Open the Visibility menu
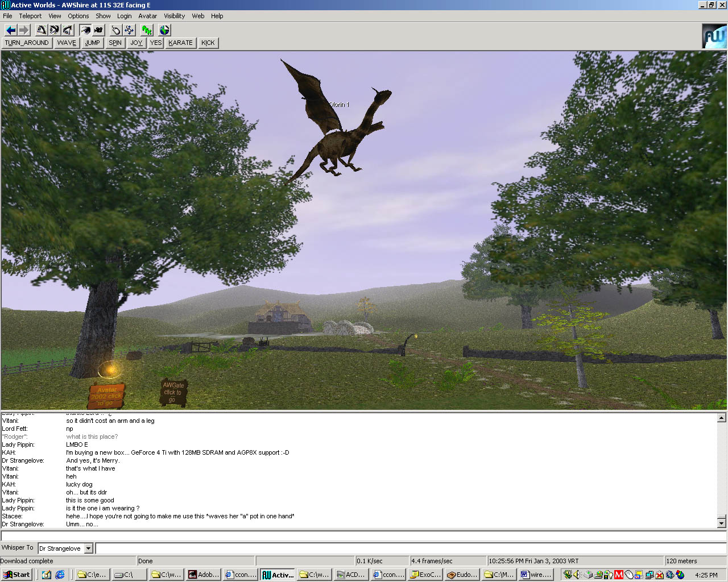 point(174,16)
